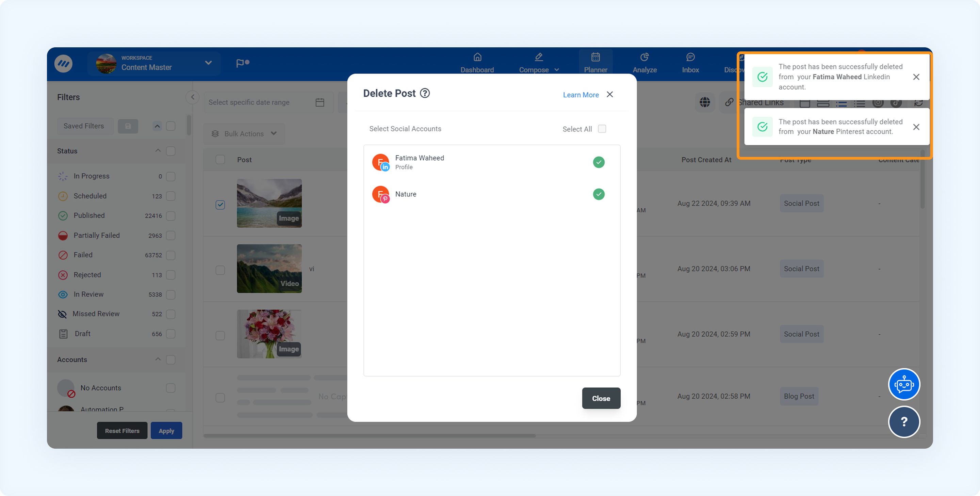
Task: Click the flag notification icon in header
Action: pyautogui.click(x=242, y=63)
